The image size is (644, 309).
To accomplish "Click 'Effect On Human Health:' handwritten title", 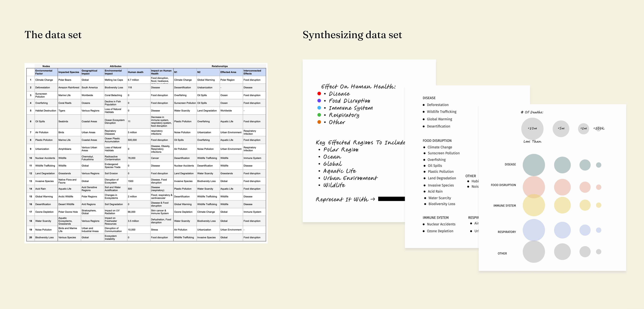I will click(x=358, y=86).
